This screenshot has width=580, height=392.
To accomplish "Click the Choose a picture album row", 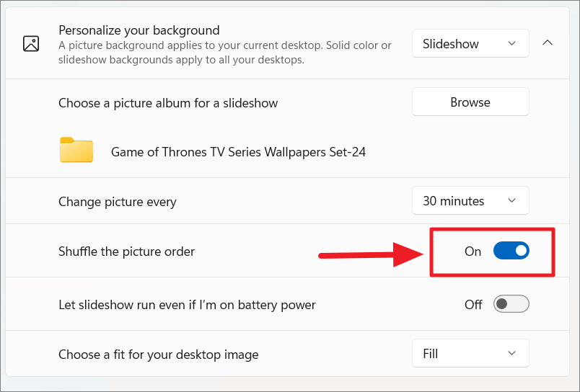I will click(x=287, y=103).
